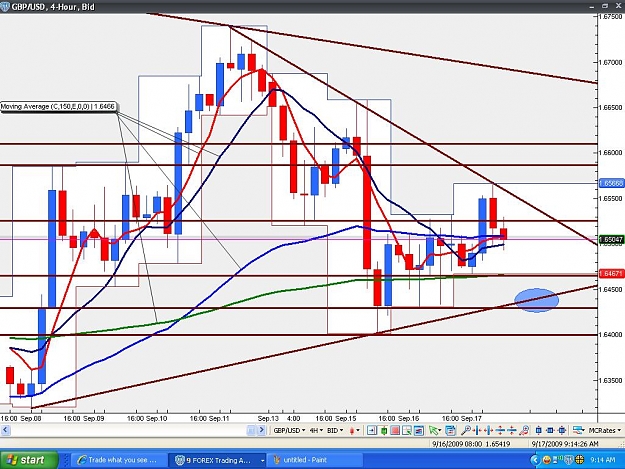Switch to untitled - Paint taskbar item
This screenshot has height=469, width=625.
pos(315,460)
